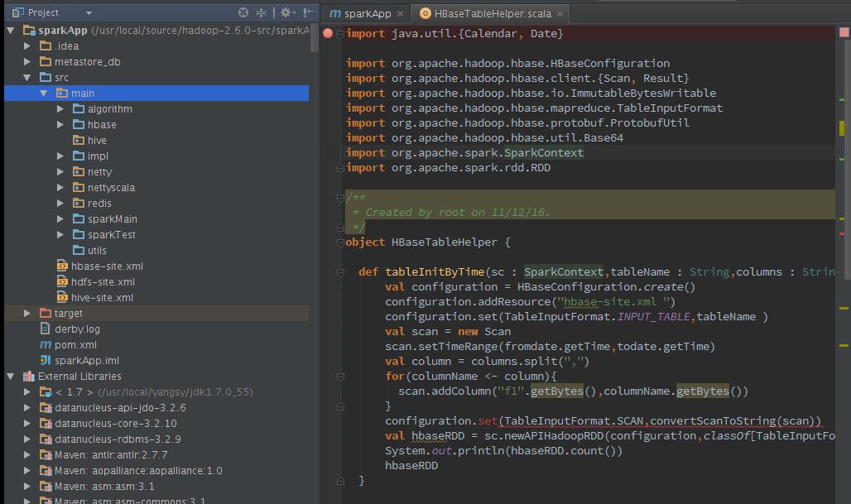
Task: Hide the Project tool window
Action: tap(308, 12)
